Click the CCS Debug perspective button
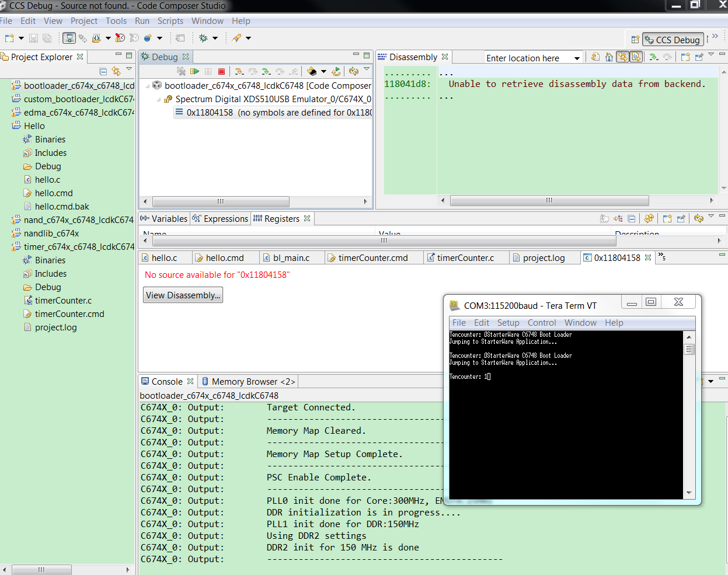728x575 pixels. click(673, 40)
